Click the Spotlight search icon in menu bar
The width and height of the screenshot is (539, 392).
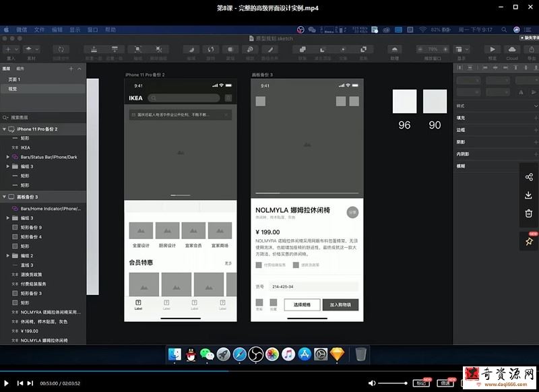(x=504, y=30)
